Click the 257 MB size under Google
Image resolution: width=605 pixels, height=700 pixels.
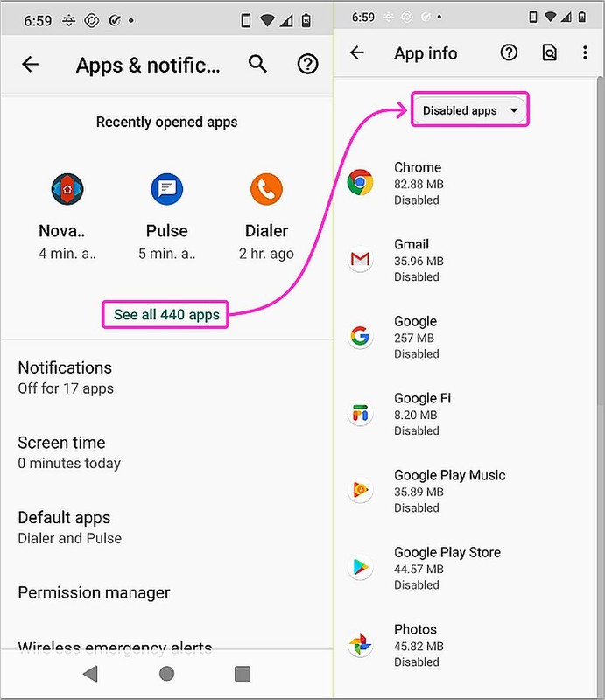[x=414, y=338]
